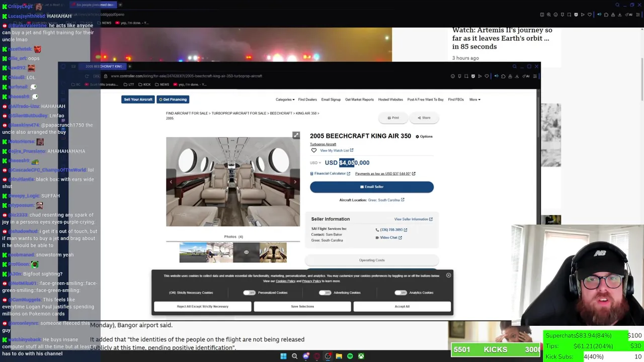
Task: Open a new tab in front browser
Action: [x=129, y=66]
